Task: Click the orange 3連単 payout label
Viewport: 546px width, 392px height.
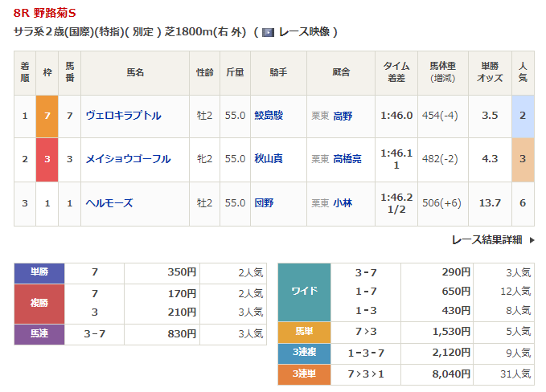Action: 304,374
